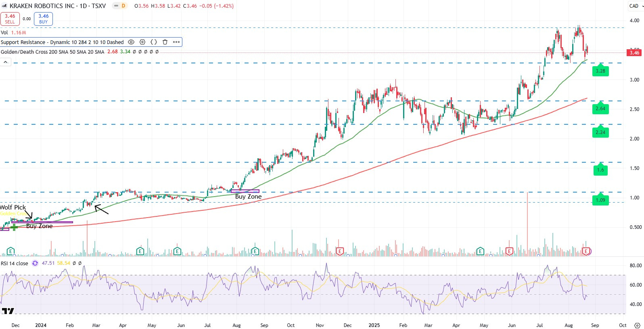
Task: Open green earnings E marker in late April 2024
Action: pyautogui.click(x=140, y=251)
